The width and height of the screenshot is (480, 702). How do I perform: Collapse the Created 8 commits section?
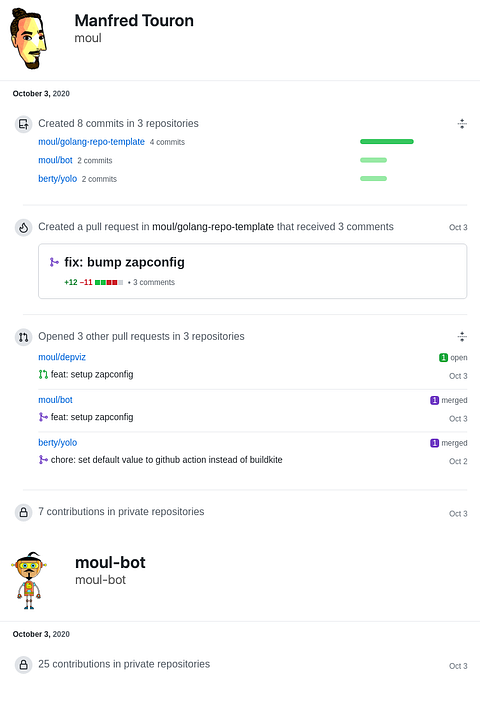pyautogui.click(x=462, y=124)
